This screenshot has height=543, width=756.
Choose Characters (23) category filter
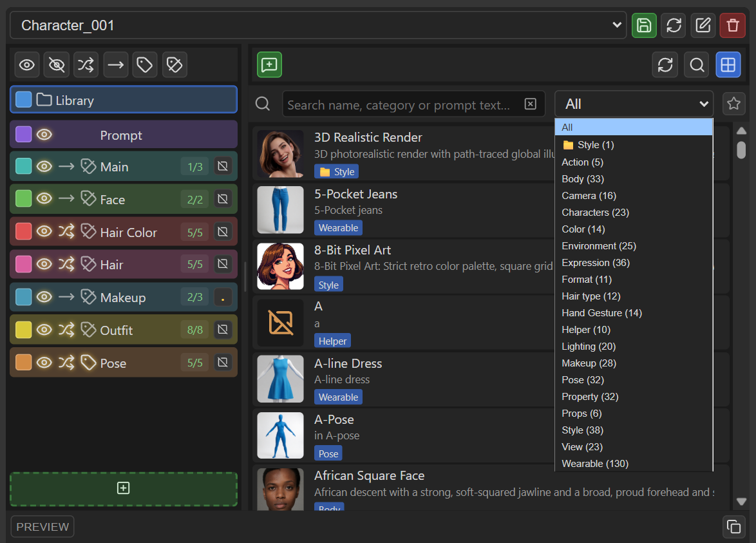click(x=634, y=213)
